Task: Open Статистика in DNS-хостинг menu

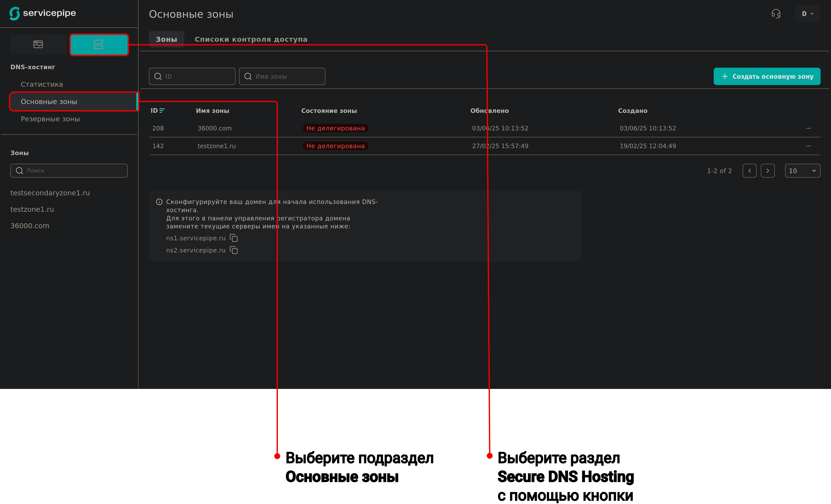Action: pyautogui.click(x=42, y=84)
